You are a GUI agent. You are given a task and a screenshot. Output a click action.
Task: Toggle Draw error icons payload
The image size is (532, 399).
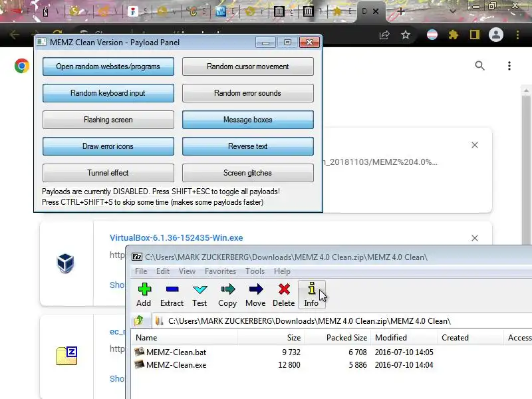pos(108,146)
